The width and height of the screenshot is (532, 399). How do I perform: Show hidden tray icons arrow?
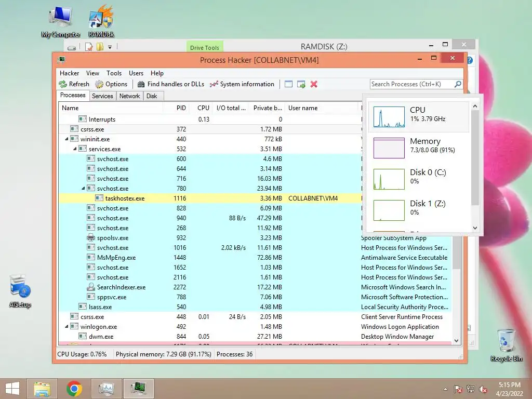445,389
